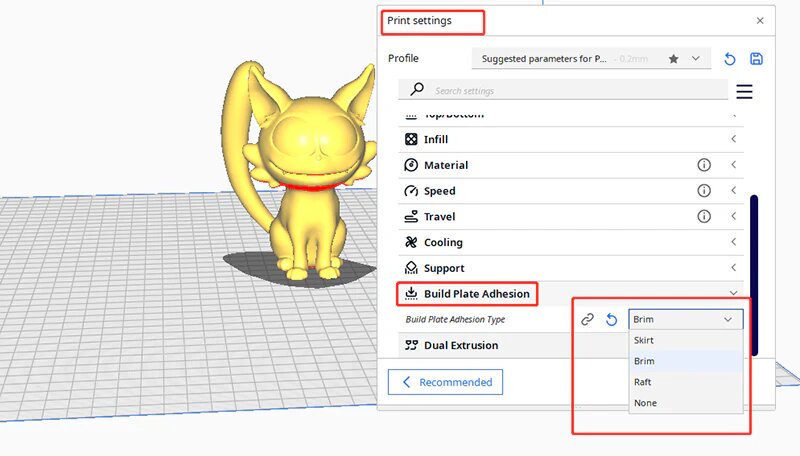Expand the Material section chevron
800x456 pixels.
point(733,164)
